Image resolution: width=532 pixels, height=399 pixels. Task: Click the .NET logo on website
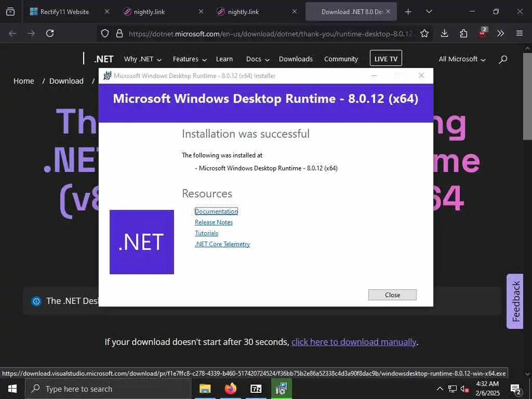103,59
